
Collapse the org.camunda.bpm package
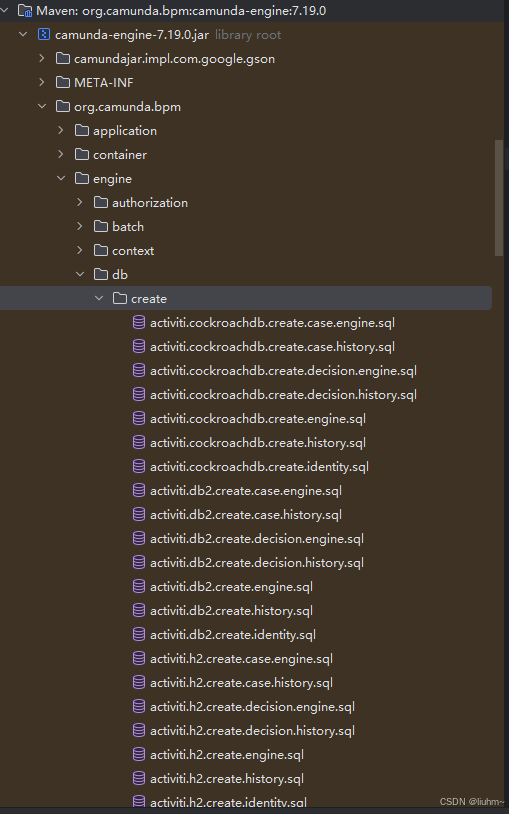point(42,107)
